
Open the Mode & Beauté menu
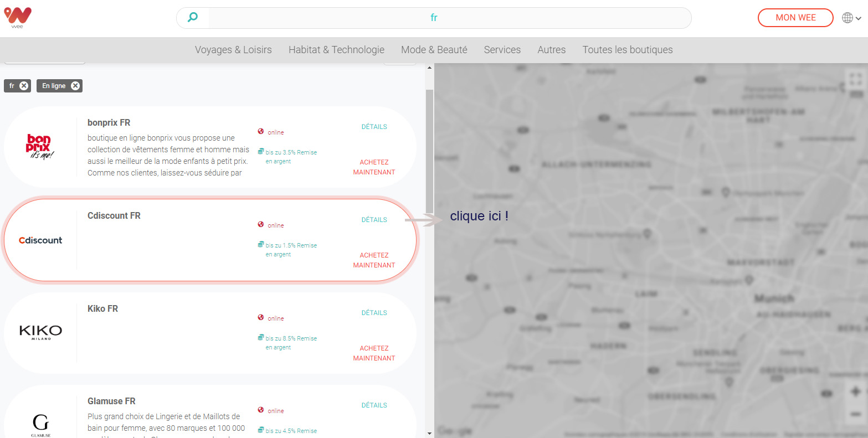tap(434, 50)
